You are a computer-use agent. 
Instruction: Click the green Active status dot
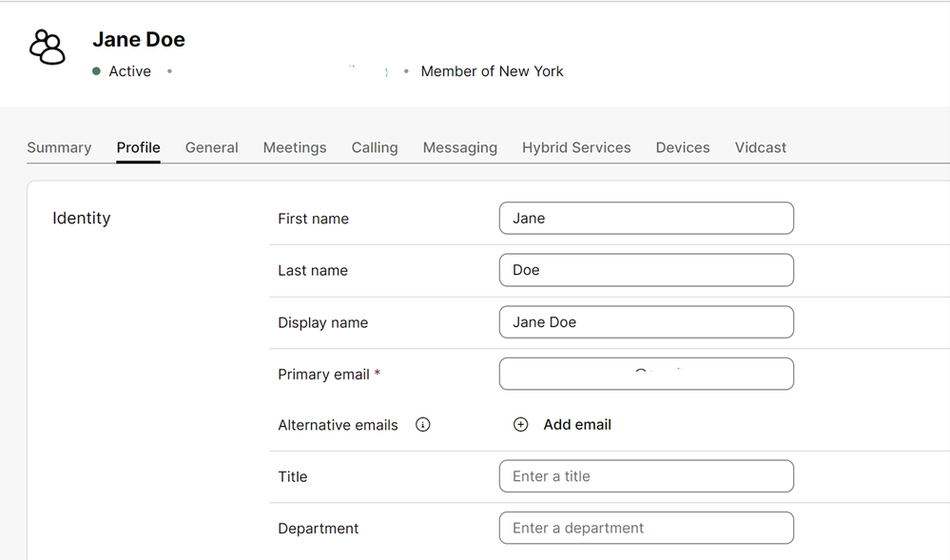point(96,71)
